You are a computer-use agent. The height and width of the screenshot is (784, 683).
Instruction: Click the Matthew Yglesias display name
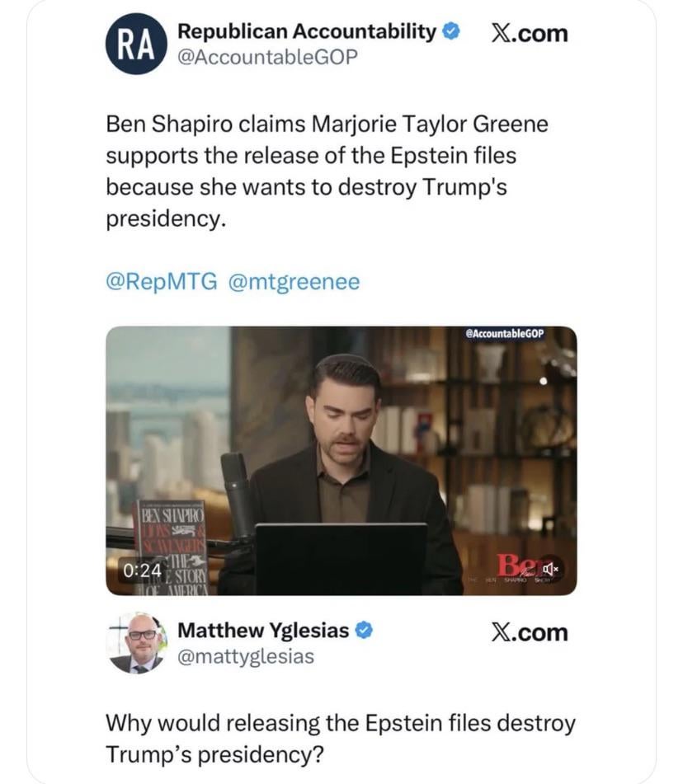point(263,631)
